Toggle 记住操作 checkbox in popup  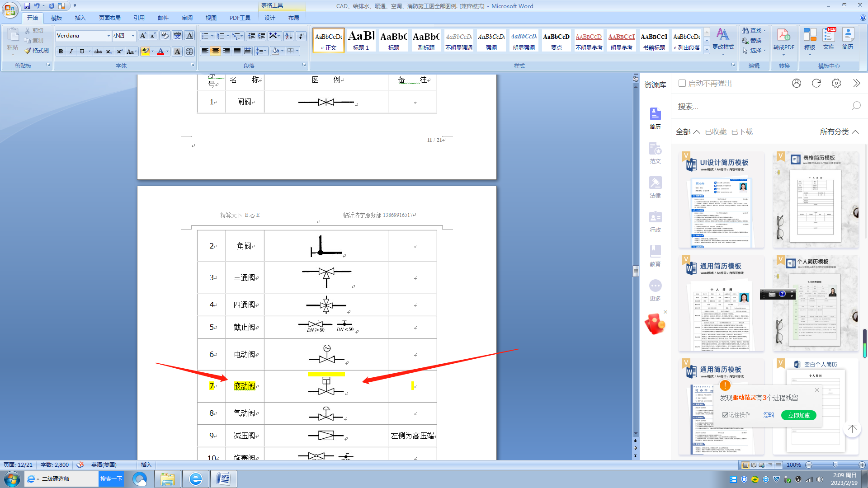pos(725,415)
